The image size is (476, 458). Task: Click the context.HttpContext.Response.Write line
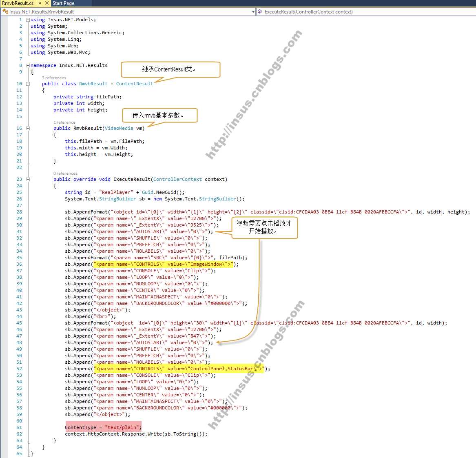[136, 434]
